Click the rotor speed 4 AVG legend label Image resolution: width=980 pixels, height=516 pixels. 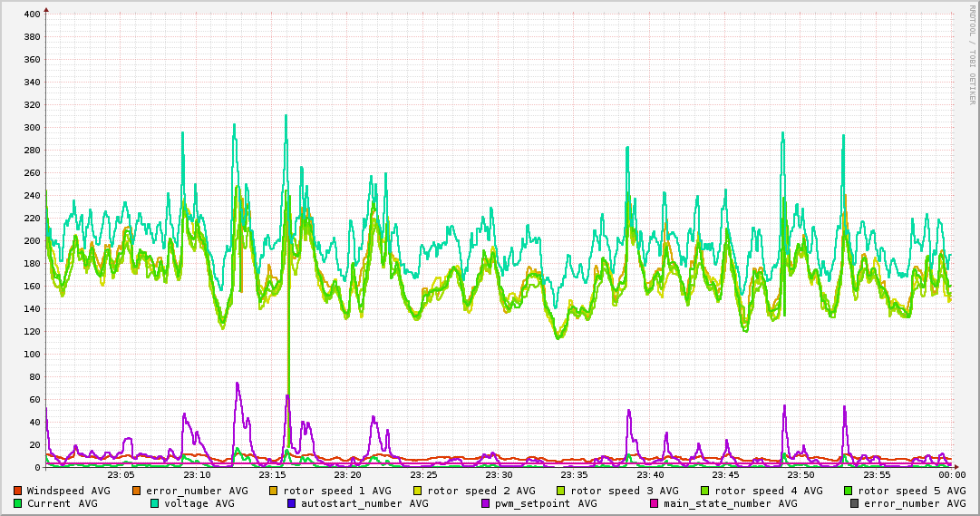click(769, 491)
